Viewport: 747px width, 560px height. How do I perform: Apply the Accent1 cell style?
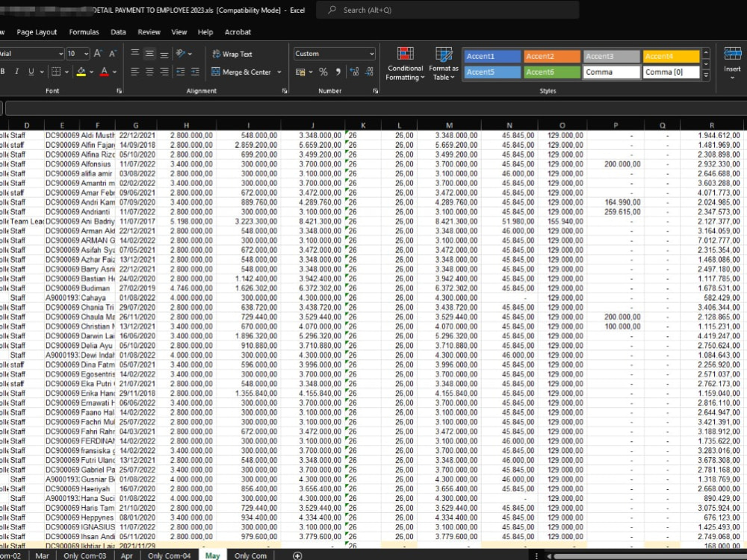tap(492, 56)
